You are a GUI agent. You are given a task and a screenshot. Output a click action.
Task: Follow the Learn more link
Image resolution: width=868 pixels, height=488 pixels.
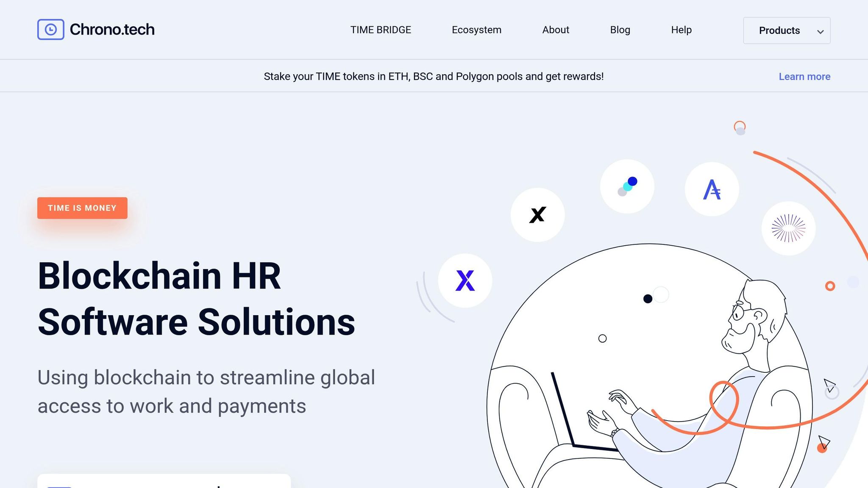pos(804,77)
